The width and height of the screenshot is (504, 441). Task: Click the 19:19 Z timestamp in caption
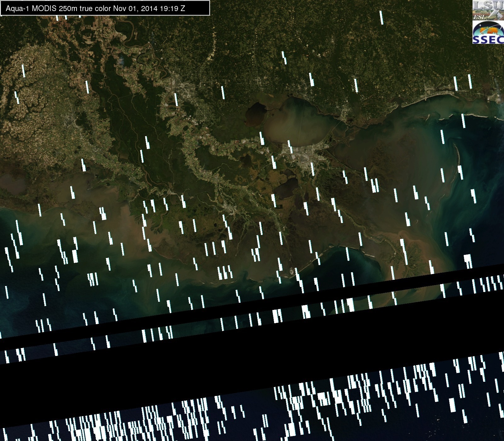point(172,9)
